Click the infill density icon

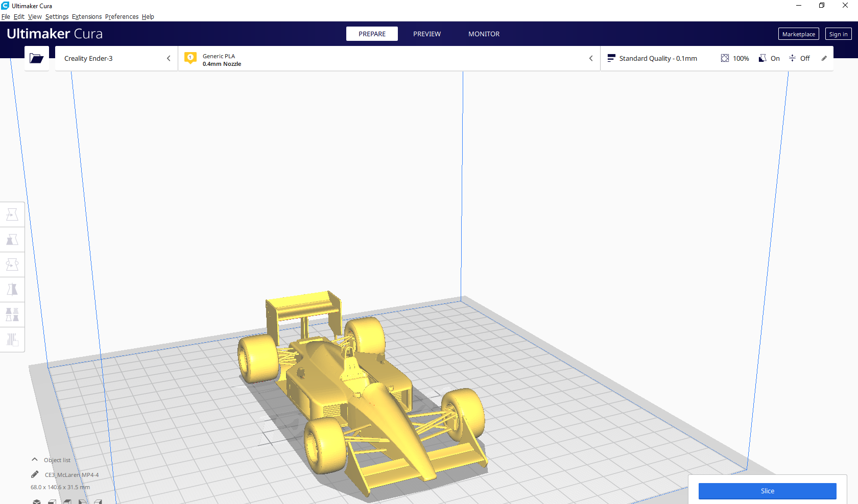[x=725, y=58]
